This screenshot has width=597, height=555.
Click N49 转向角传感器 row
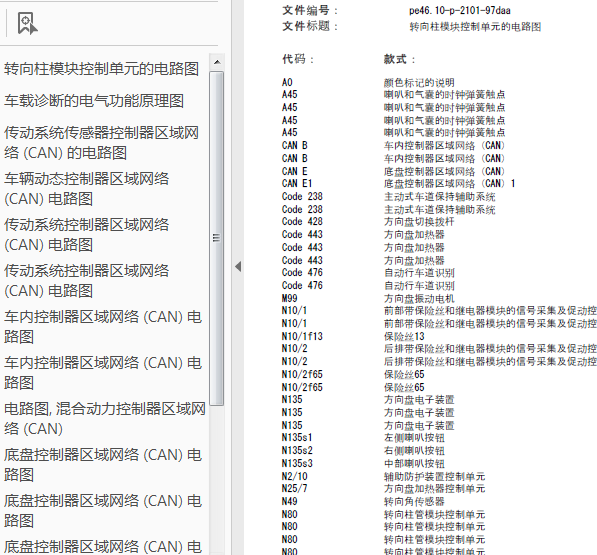363,501
